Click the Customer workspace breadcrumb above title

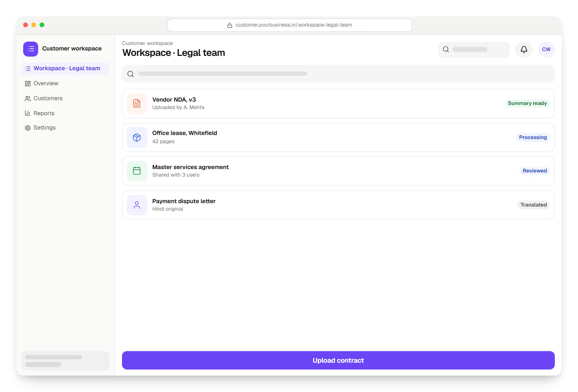[147, 43]
